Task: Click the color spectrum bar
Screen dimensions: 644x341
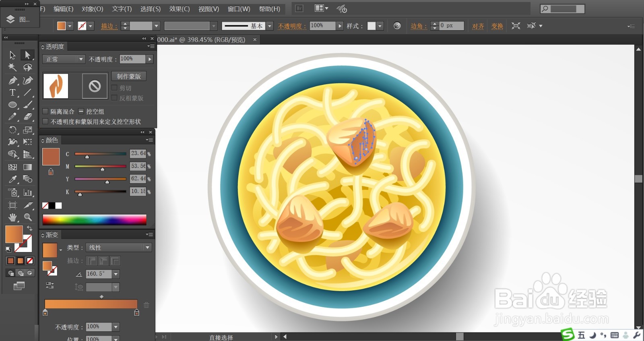Action: tap(95, 219)
